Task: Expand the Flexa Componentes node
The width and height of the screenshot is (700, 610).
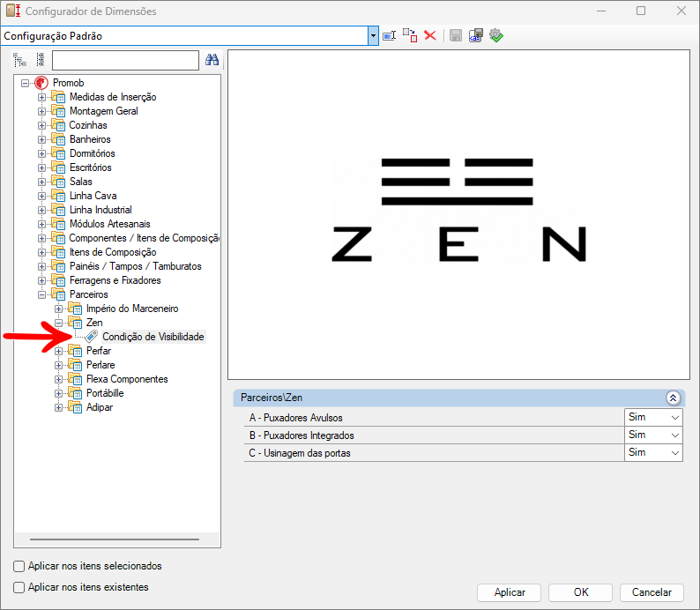Action: point(58,379)
